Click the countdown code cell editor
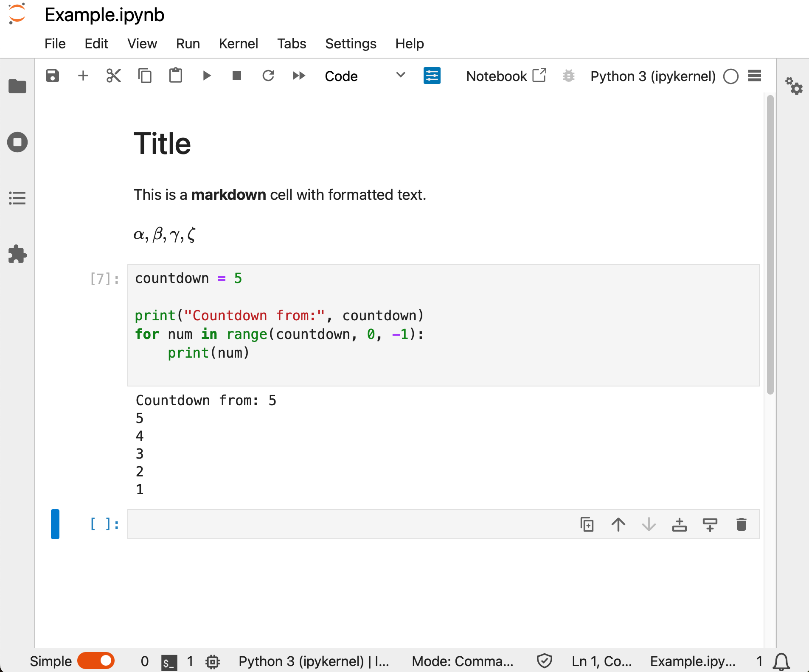The height and width of the screenshot is (672, 809). [443, 325]
